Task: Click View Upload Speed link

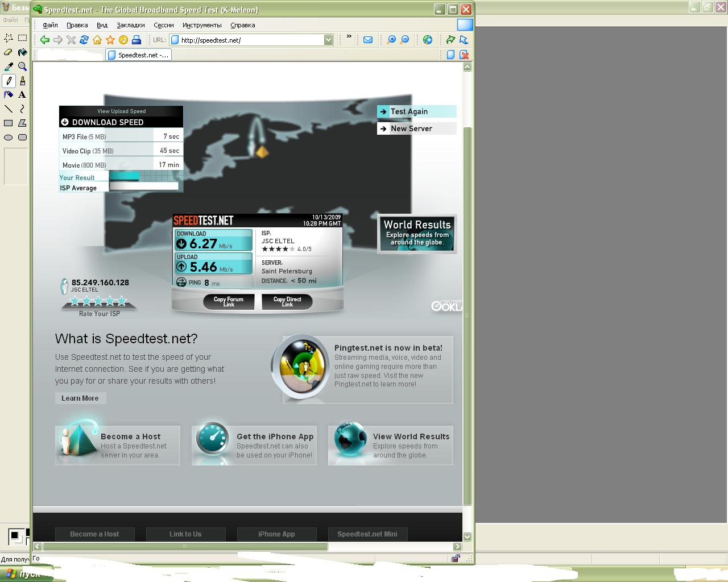Action: coord(122,111)
